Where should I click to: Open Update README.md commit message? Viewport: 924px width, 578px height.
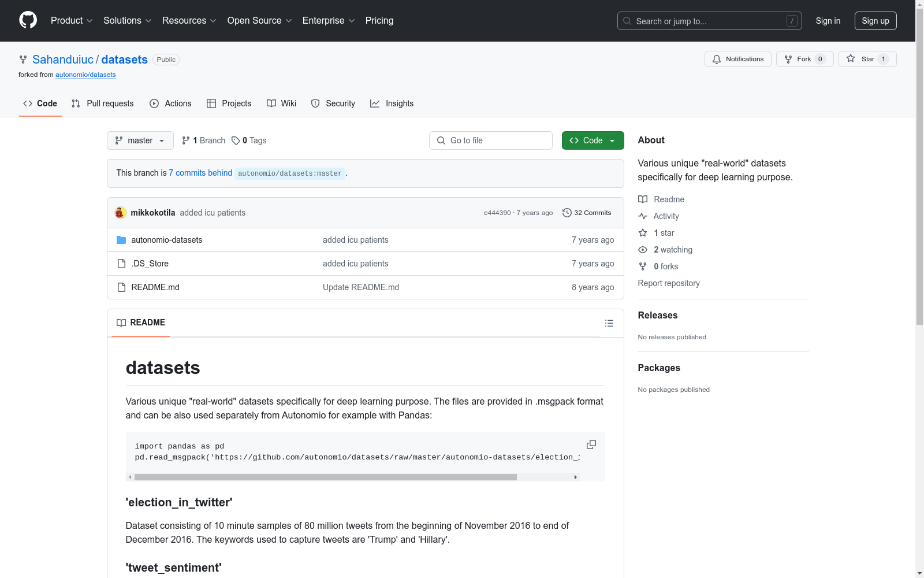click(x=361, y=287)
